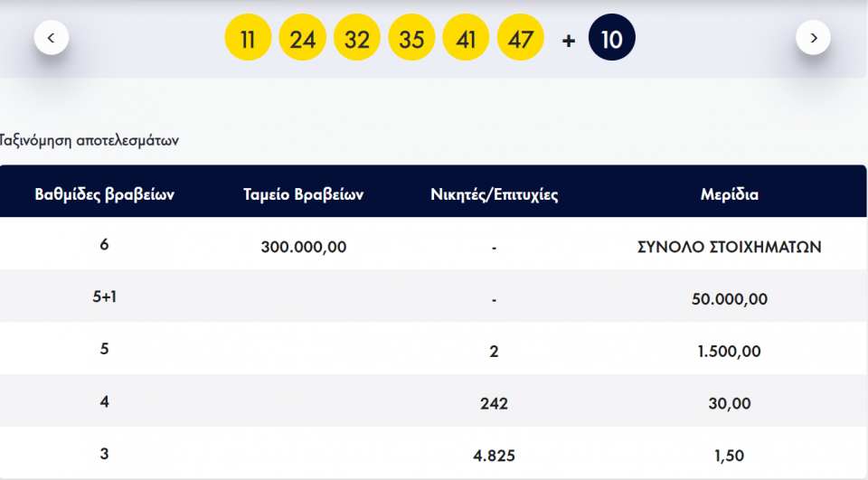Click the Νικητές/Επιτυχίες column header
This screenshot has width=868, height=480.
click(x=494, y=194)
